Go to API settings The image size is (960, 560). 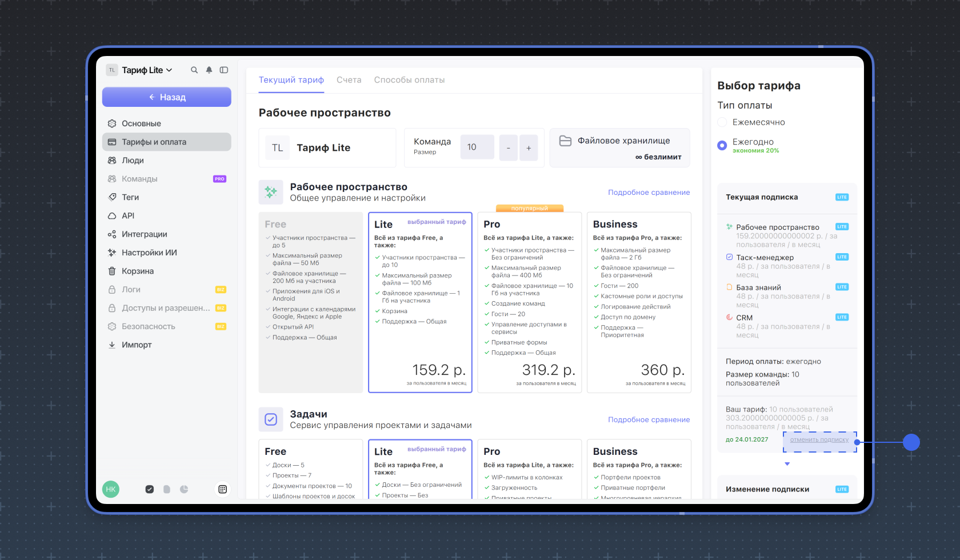pyautogui.click(x=167, y=215)
